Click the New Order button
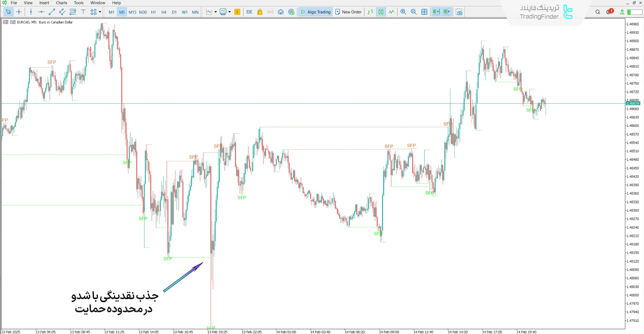Screen dimensions: 644x334 348,12
